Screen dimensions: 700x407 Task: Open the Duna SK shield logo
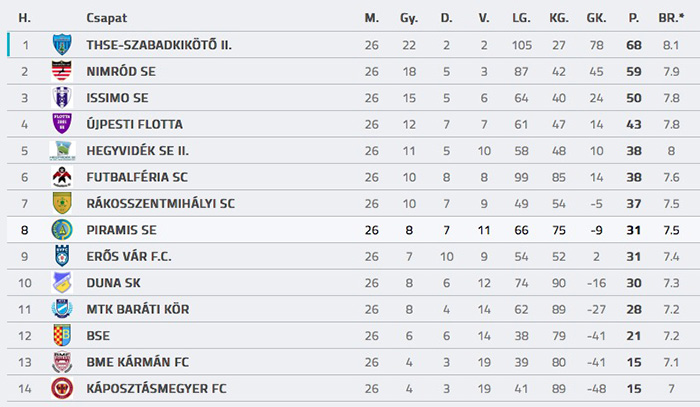[x=62, y=282]
